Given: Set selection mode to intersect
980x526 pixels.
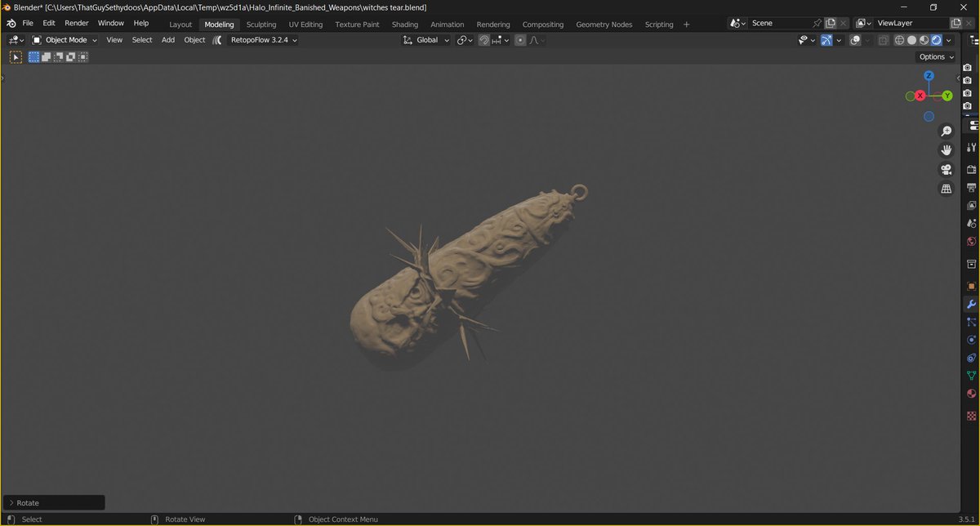Looking at the screenshot, I should point(82,57).
